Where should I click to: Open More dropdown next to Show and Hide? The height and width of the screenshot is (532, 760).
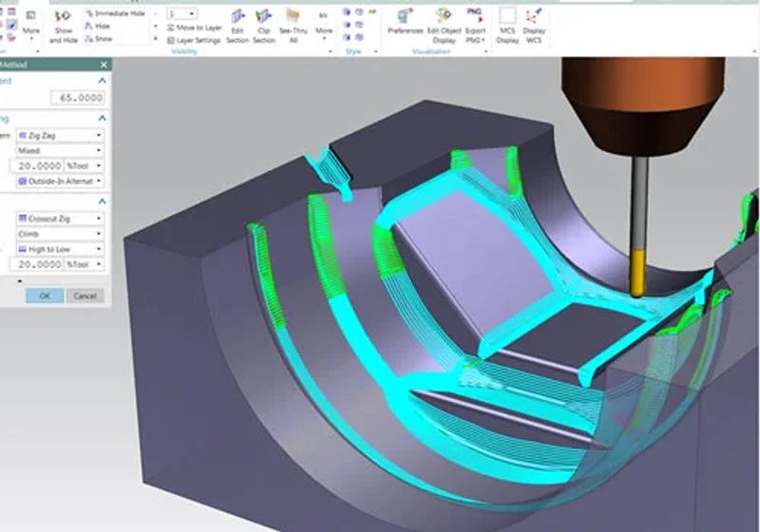(31, 26)
